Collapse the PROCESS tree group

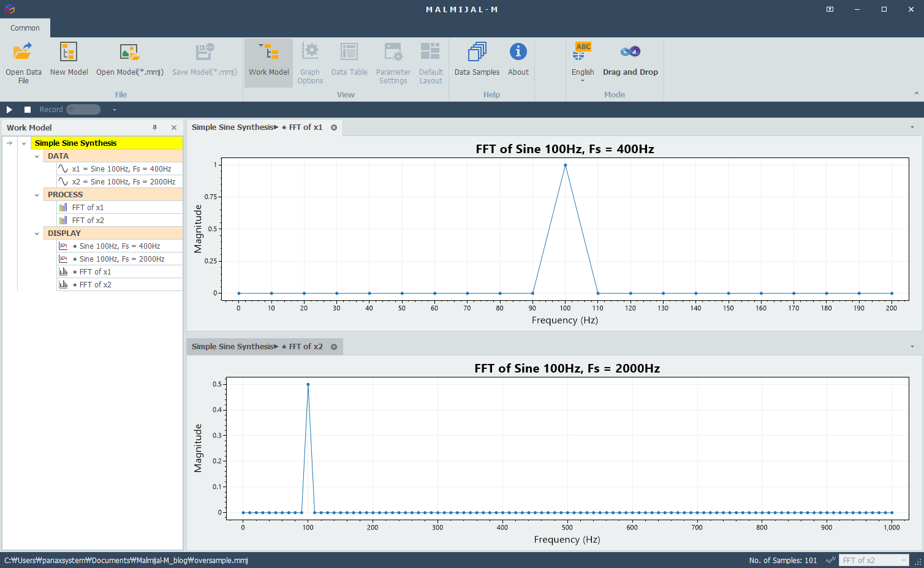coord(37,195)
